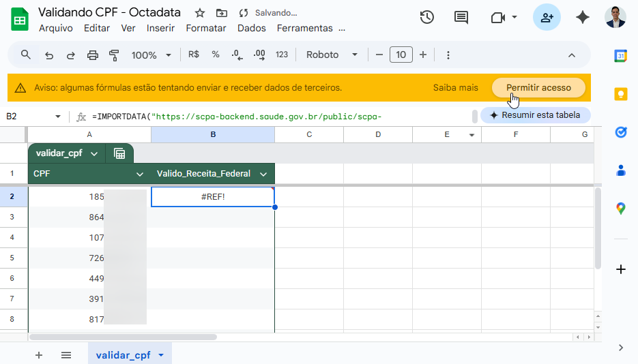
Task: Click the move to folder icon
Action: click(221, 13)
